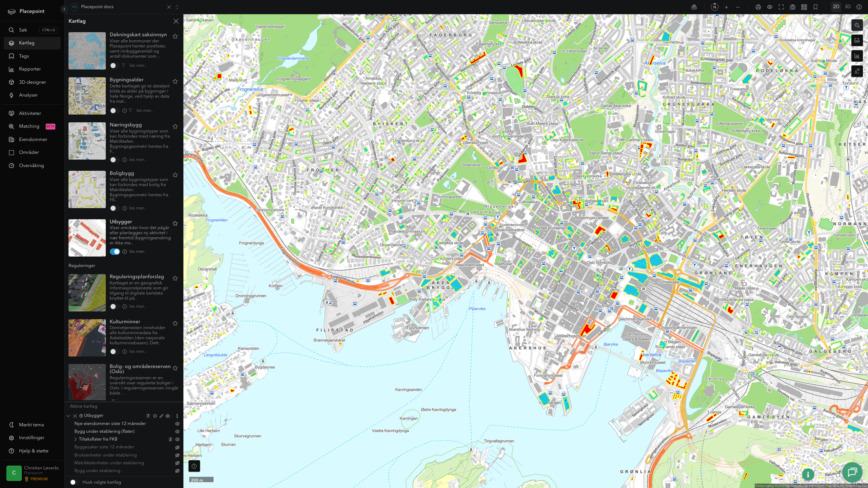Image resolution: width=868 pixels, height=488 pixels.
Task: Turn on the Bygningsalder layer
Action: tap(115, 110)
